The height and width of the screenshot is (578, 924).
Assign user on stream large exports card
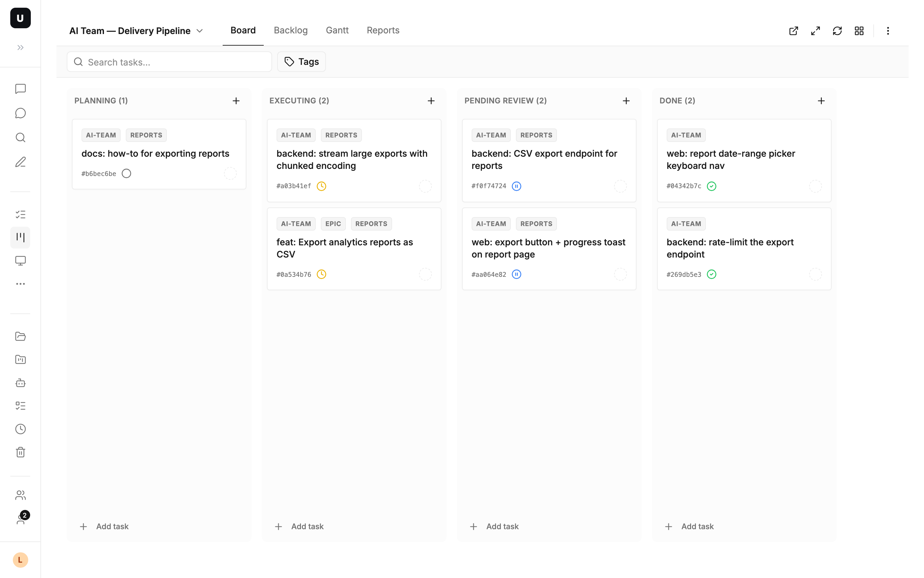coord(425,186)
